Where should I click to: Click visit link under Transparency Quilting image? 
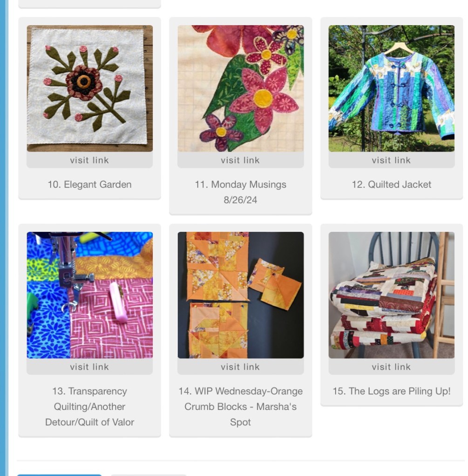tap(90, 367)
